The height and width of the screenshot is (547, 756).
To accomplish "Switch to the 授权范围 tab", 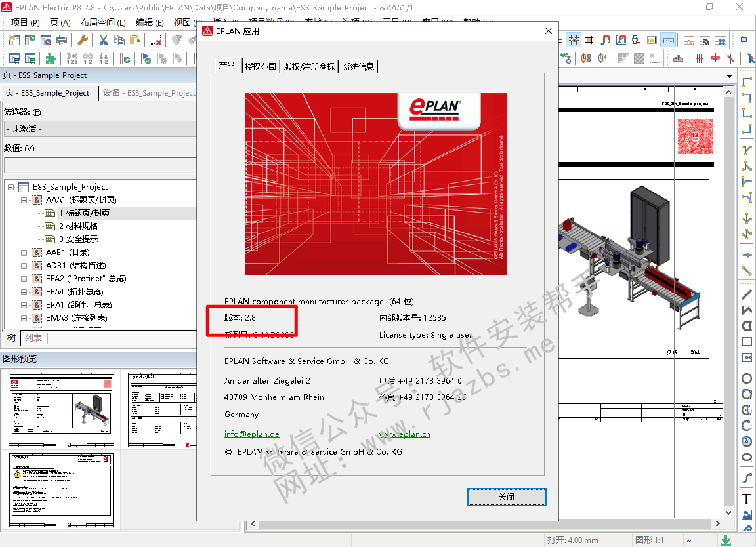I will click(x=261, y=66).
